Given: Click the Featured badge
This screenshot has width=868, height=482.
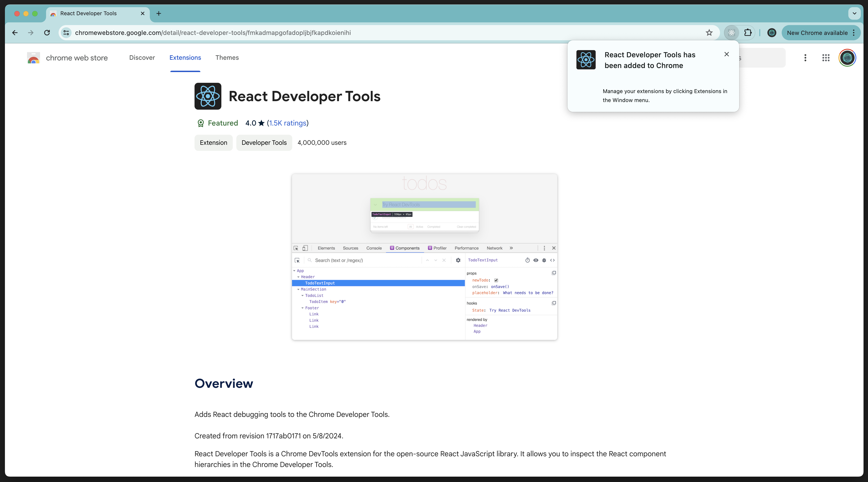Looking at the screenshot, I should click(217, 123).
